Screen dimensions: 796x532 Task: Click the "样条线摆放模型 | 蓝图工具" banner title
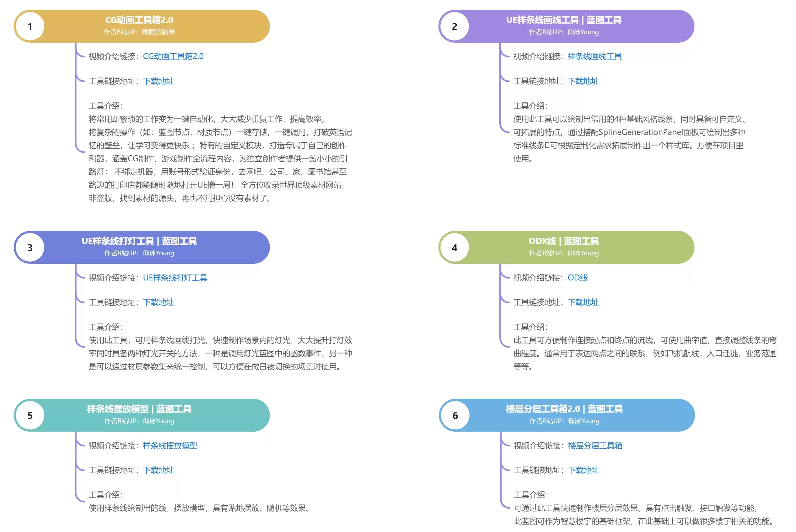pos(139,409)
